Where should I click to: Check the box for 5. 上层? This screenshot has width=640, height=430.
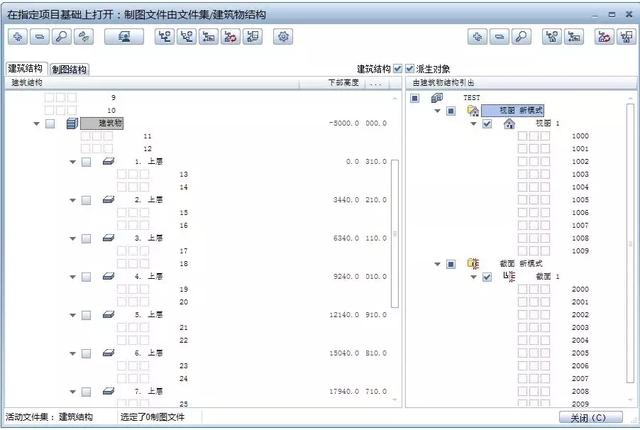[86, 315]
